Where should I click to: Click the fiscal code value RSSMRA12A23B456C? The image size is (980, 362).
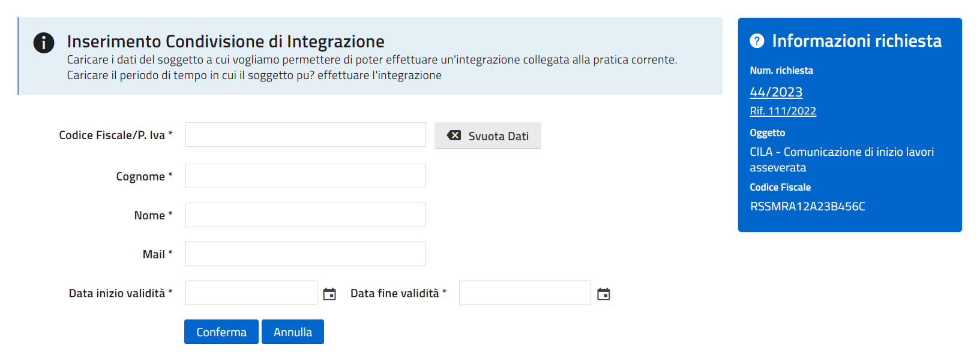pos(807,207)
